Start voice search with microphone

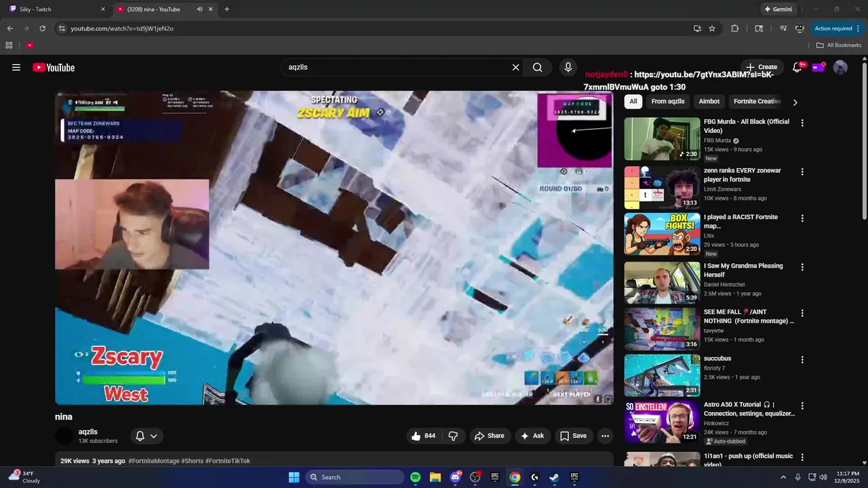click(x=568, y=67)
